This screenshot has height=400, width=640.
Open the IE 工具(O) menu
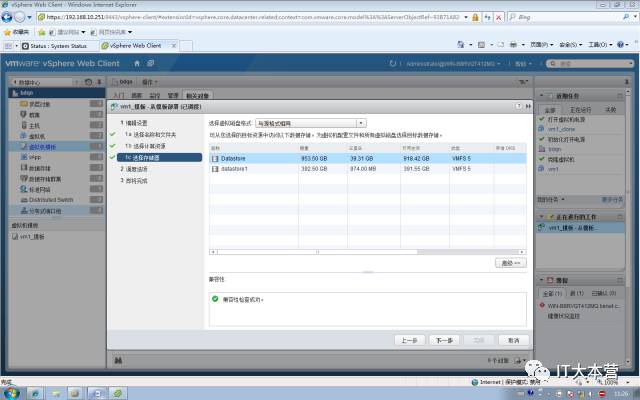point(600,44)
